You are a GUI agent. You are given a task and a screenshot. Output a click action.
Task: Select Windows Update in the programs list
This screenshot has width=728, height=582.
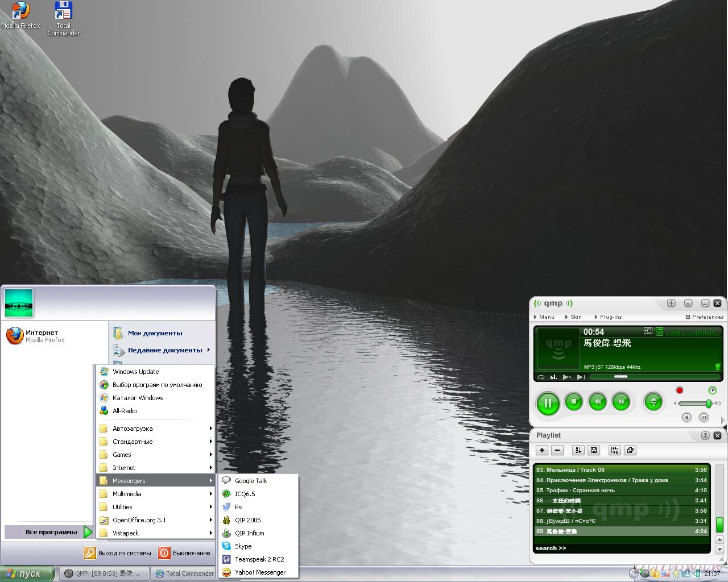135,372
